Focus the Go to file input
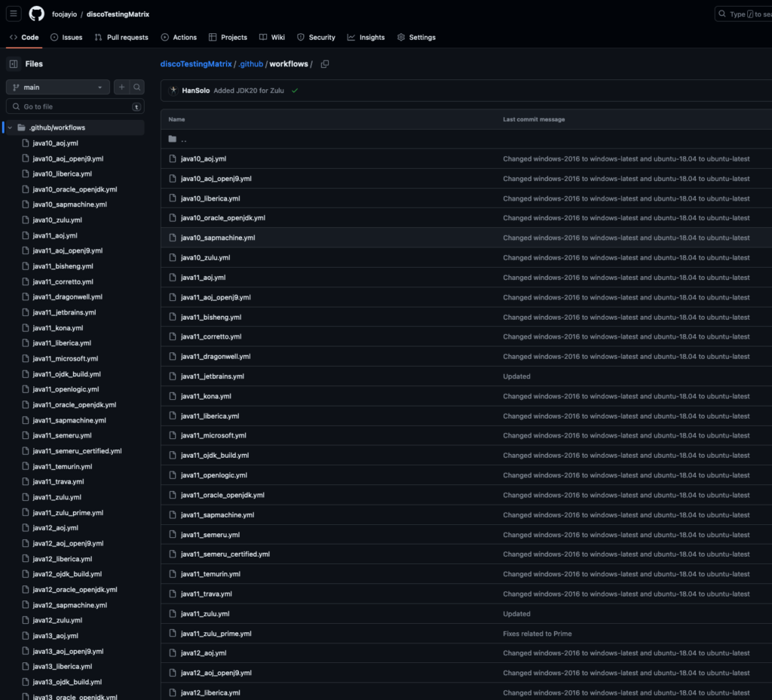772x700 pixels. click(x=75, y=106)
